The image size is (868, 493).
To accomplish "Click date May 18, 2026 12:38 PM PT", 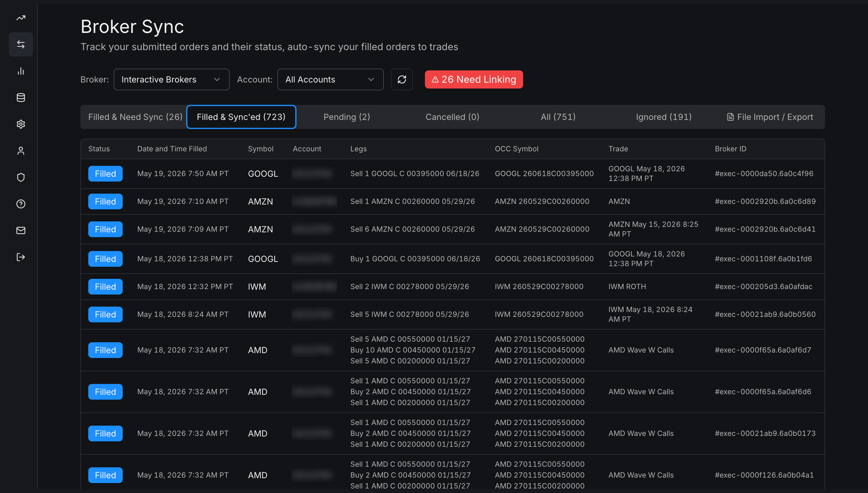I will (185, 259).
